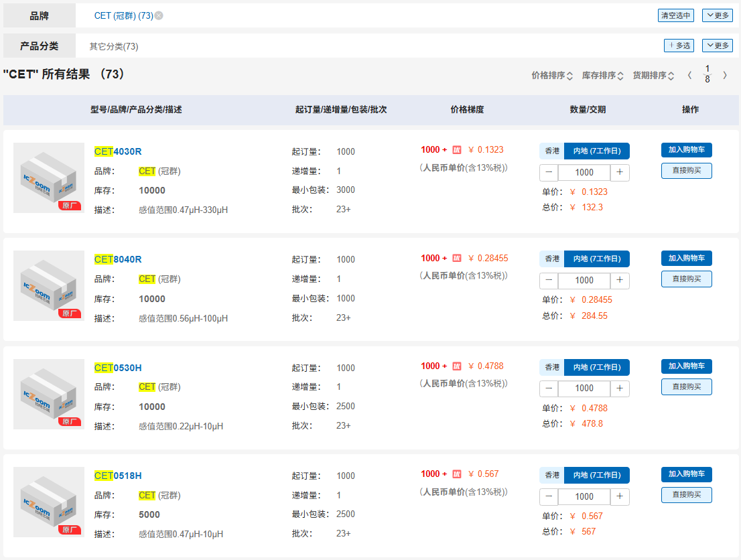Sort results by 库存排序
The width and height of the screenshot is (741, 560).
coord(602,76)
